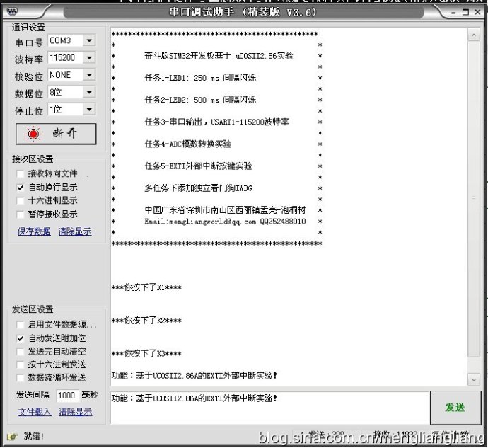Open the 串口号 COM3 dropdown

click(x=89, y=40)
